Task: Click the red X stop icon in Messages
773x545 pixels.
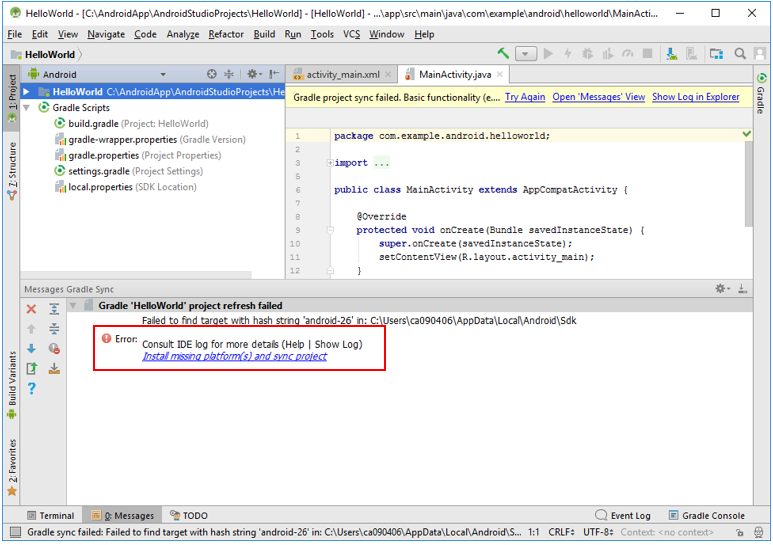Action: click(x=31, y=309)
